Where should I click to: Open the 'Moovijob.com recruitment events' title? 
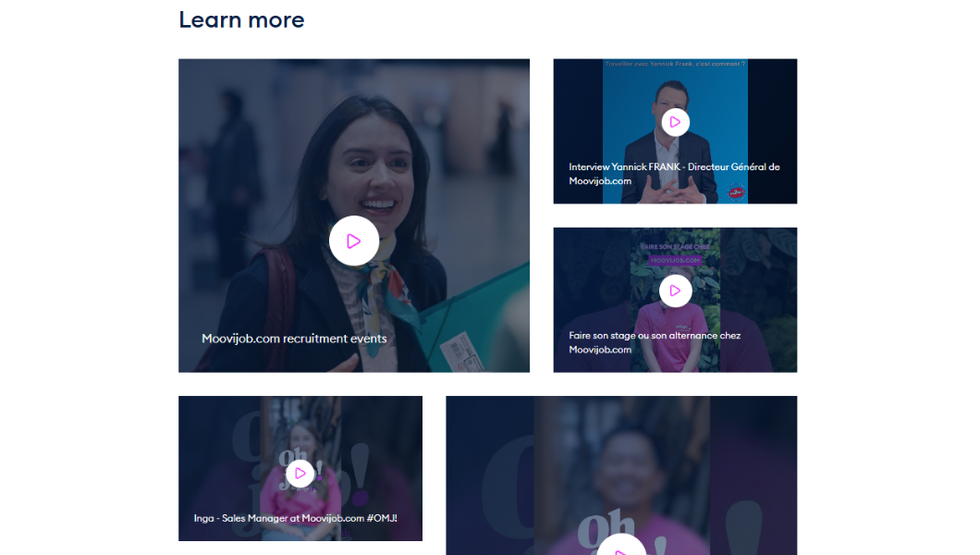(294, 339)
